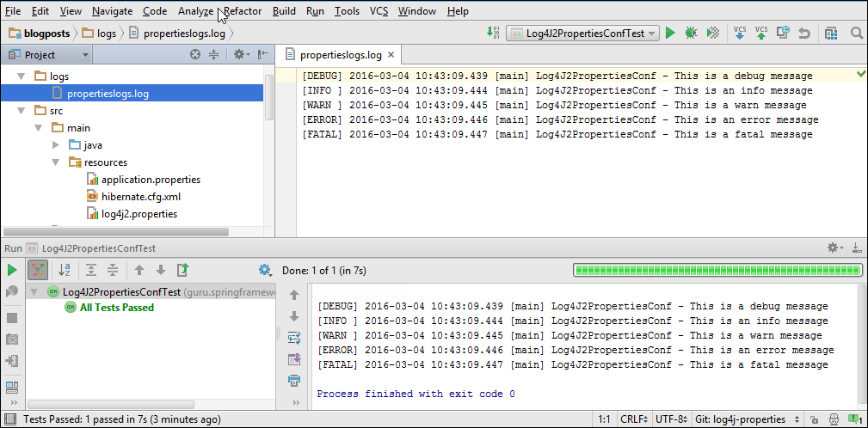This screenshot has height=428, width=868.
Task: Update project via VCS down-arrow icon
Action: click(739, 34)
